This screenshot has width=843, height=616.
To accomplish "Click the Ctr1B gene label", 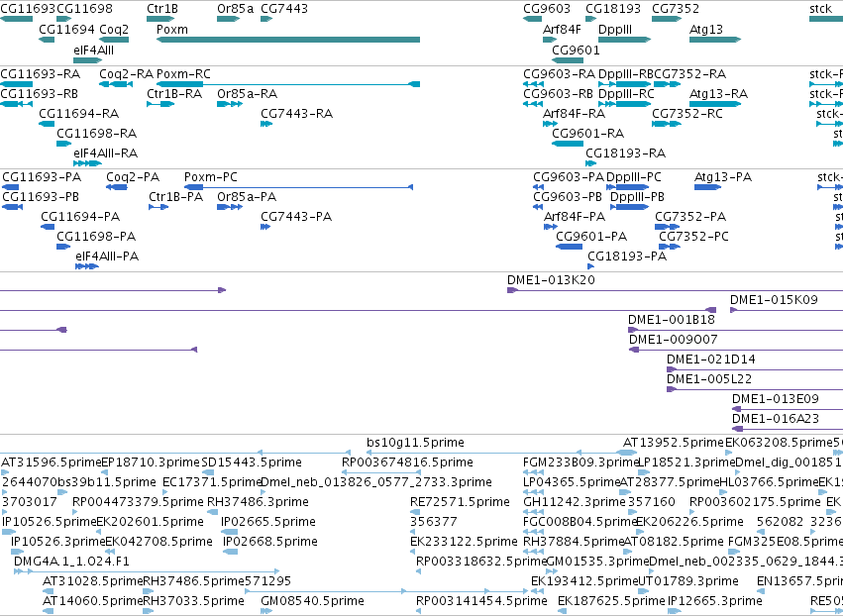I will 162,9.
